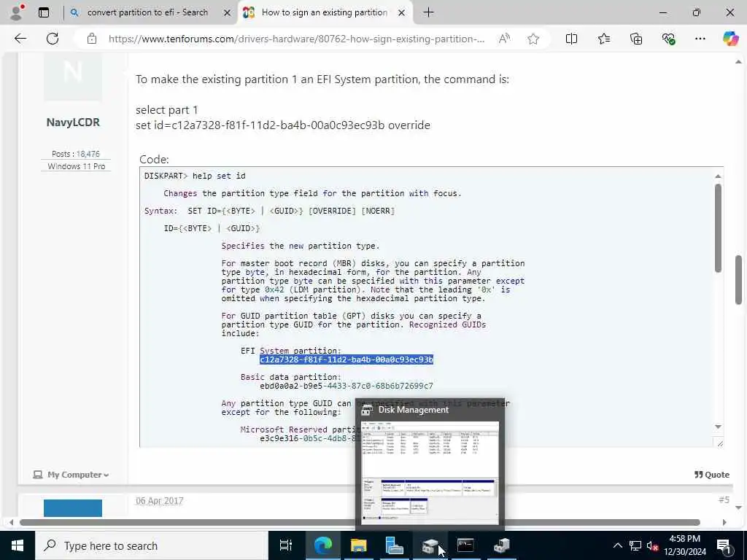
Task: Click the highlighted EFI GUID c12a7328 text
Action: (347, 359)
